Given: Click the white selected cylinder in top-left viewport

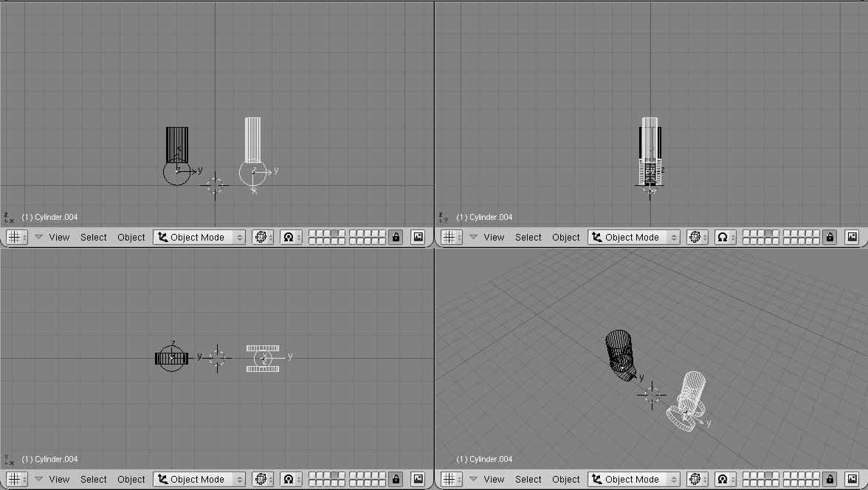Looking at the screenshot, I should coord(253,140).
